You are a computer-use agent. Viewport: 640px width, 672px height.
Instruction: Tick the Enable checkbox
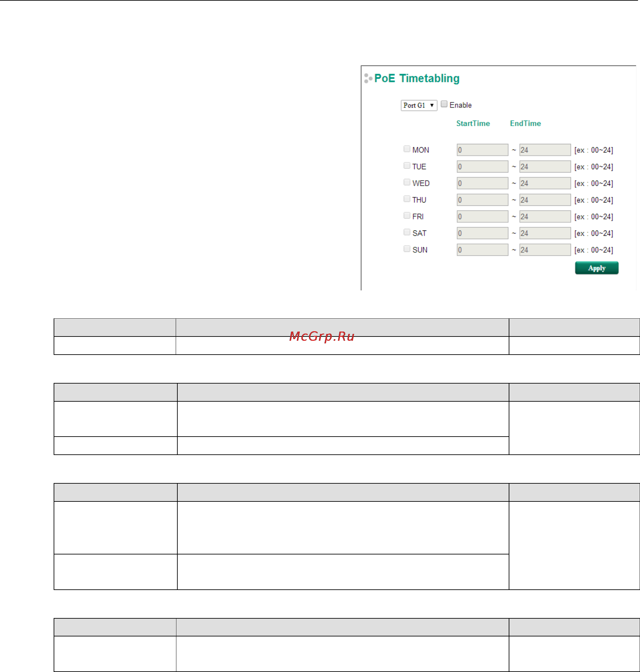pyautogui.click(x=444, y=104)
